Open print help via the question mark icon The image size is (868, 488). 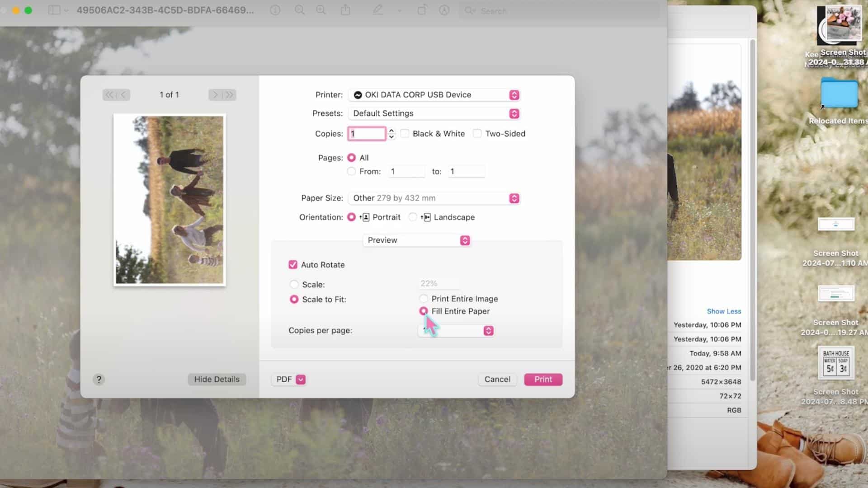click(99, 379)
